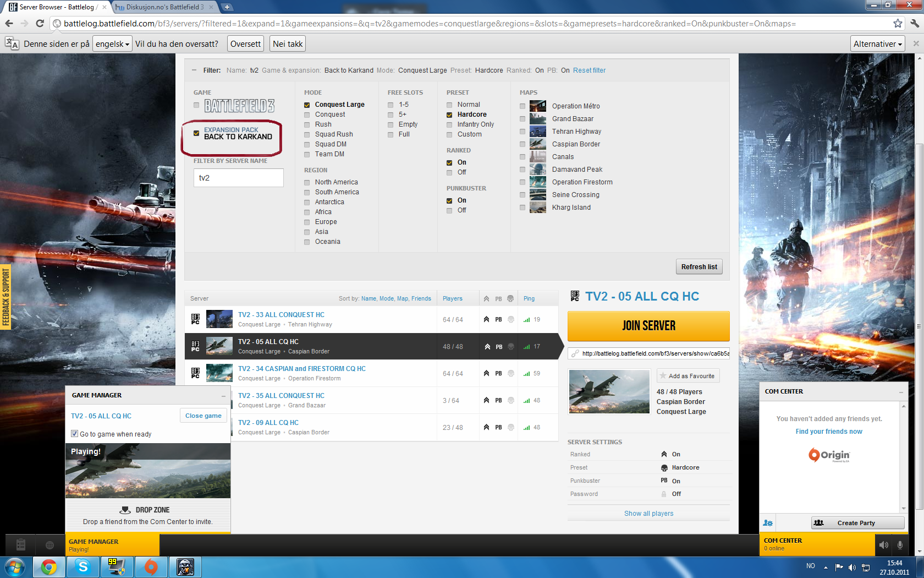Click the Feedback & Support side tab
The height and width of the screenshot is (578, 924).
point(6,297)
